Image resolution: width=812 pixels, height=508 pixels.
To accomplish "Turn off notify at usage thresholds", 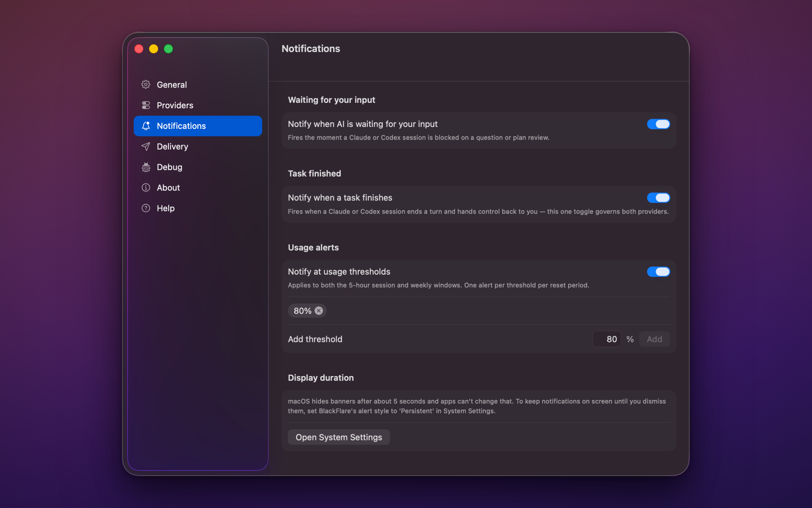I will (x=658, y=271).
